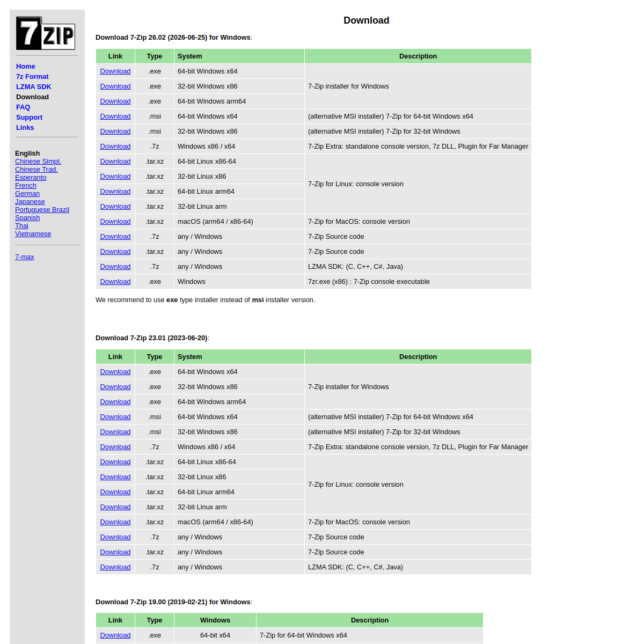Download 23.01 .msi for 64-bit Windows x64
This screenshot has height=644, width=644.
coord(115,417)
